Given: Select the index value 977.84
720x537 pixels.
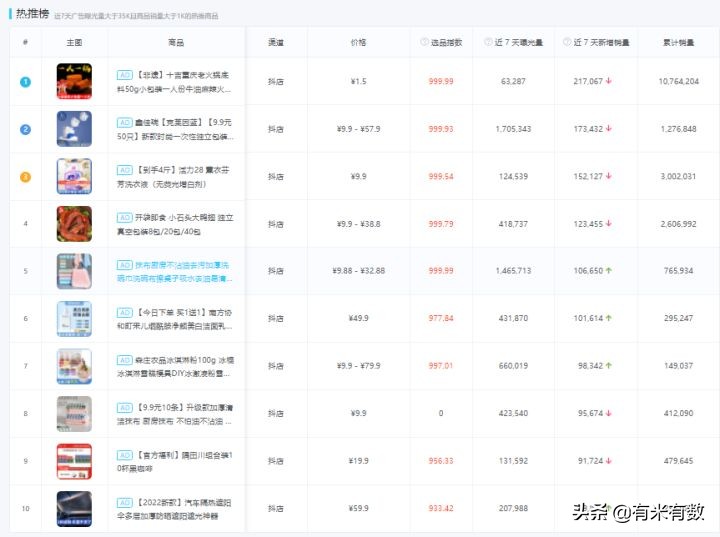Looking at the screenshot, I should [x=441, y=318].
